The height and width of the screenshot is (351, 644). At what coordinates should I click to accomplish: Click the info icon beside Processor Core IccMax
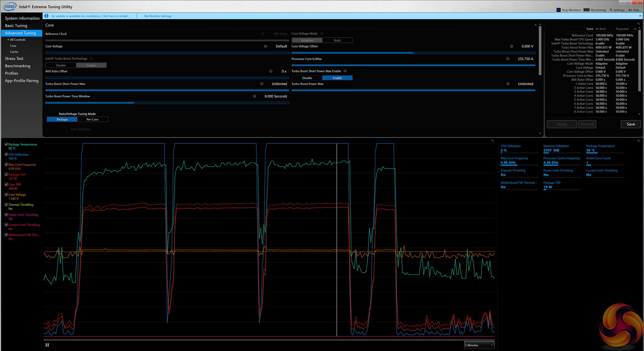point(508,59)
